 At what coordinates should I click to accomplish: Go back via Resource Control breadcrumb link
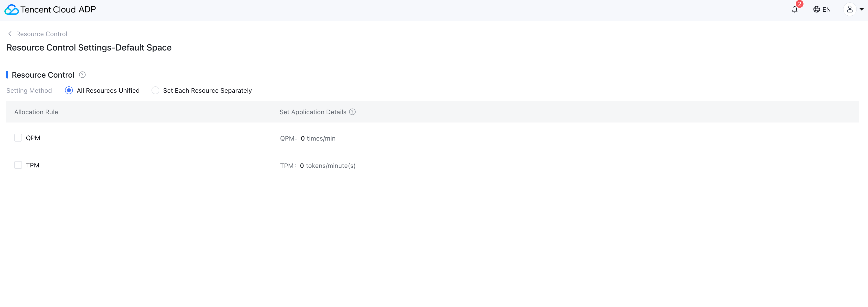point(42,34)
